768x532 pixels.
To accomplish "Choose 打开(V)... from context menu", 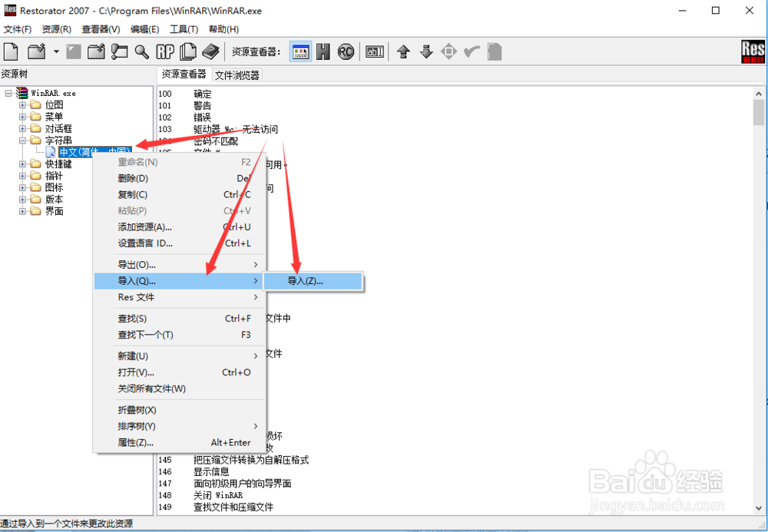I will (179, 372).
